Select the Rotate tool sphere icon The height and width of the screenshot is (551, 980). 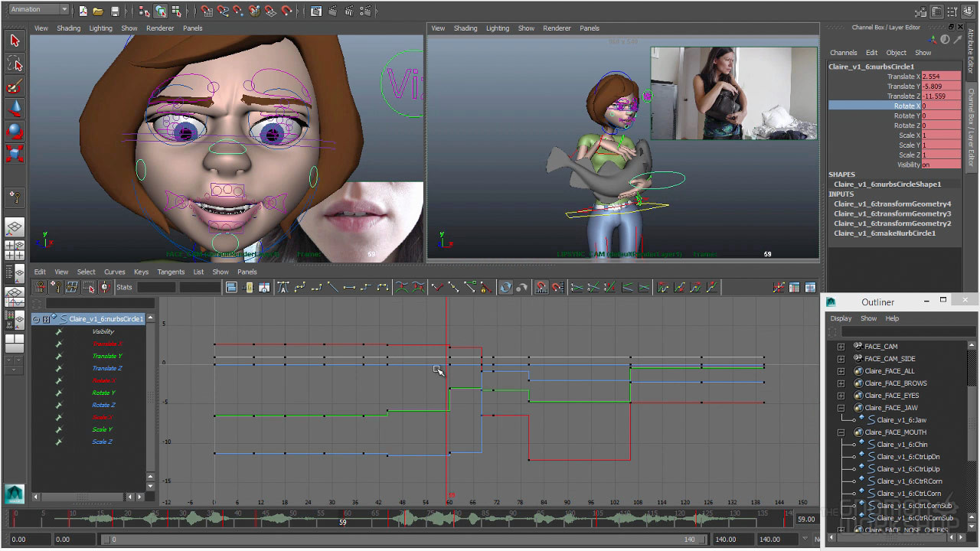click(x=15, y=131)
